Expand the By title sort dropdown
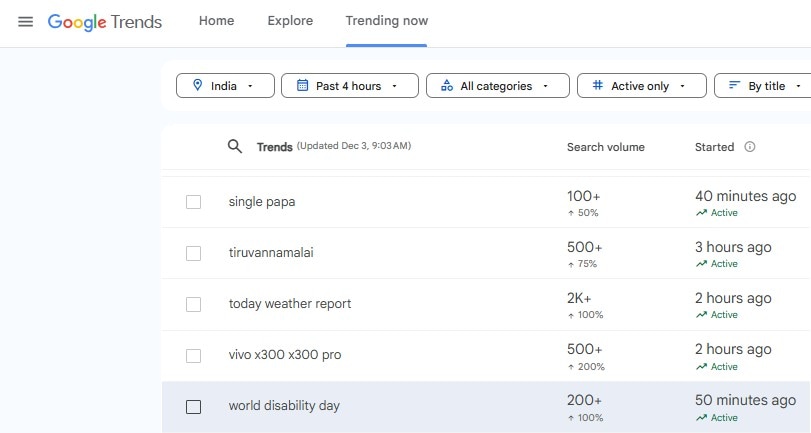This screenshot has height=433, width=811. pos(766,86)
